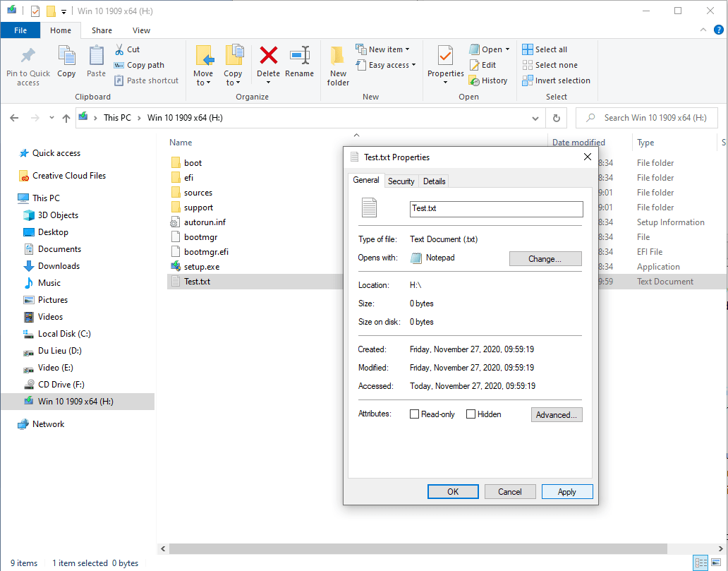The height and width of the screenshot is (571, 728).
Task: Click Paste shortcut in ribbon
Action: pos(146,80)
